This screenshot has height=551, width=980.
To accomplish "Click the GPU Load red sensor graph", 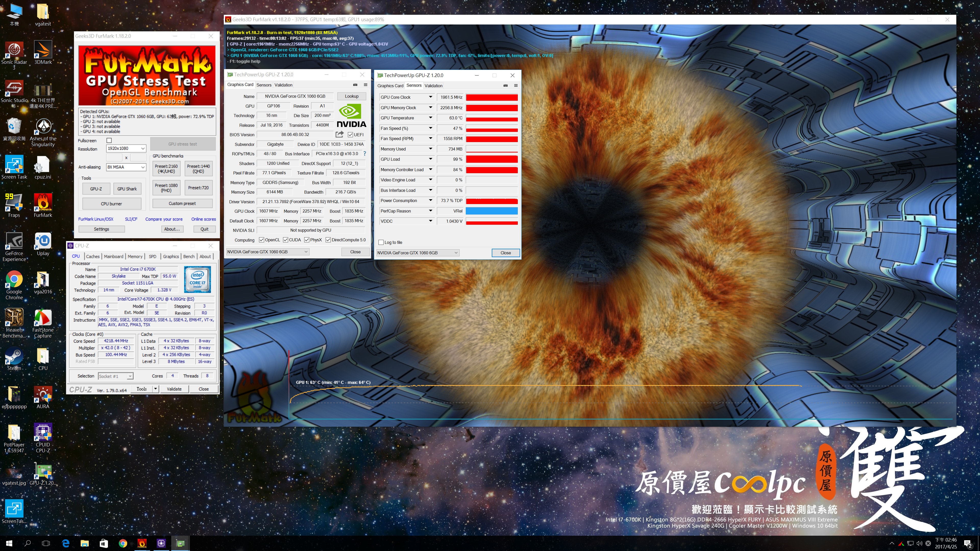I will pyautogui.click(x=492, y=159).
